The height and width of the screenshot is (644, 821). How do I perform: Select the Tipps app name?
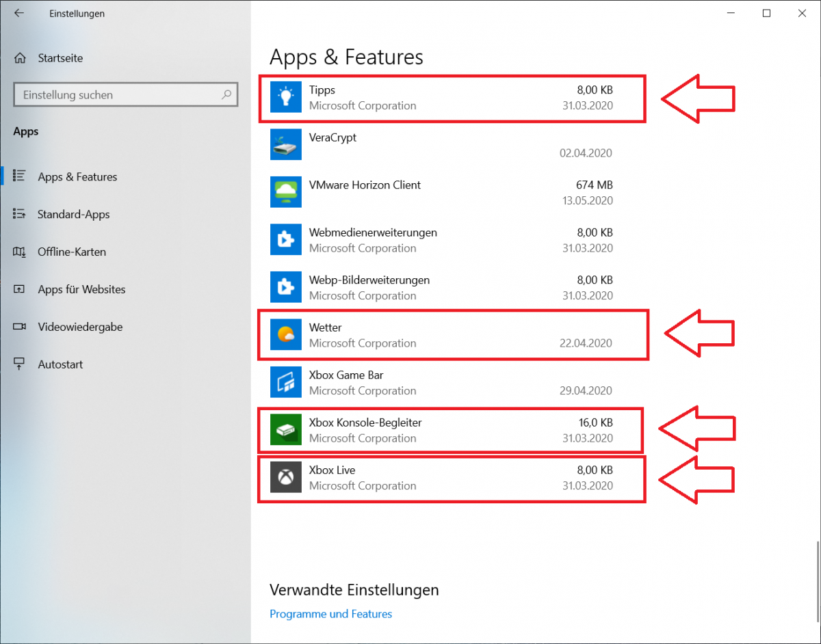pos(322,90)
